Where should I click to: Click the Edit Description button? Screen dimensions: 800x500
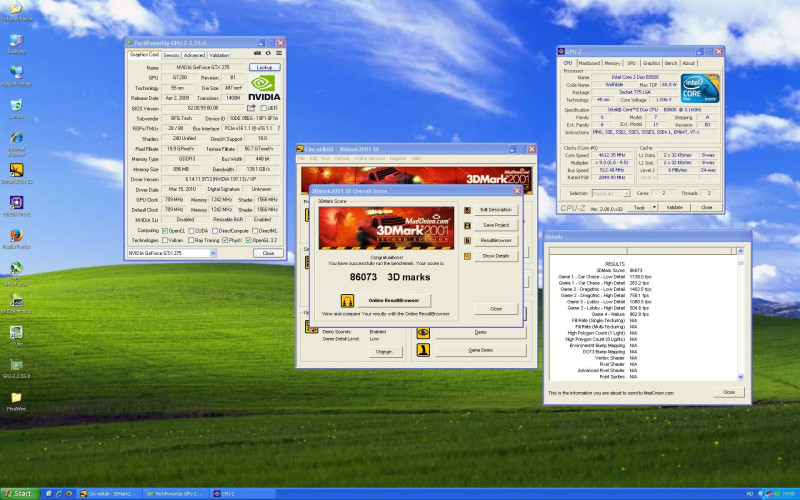496,210
